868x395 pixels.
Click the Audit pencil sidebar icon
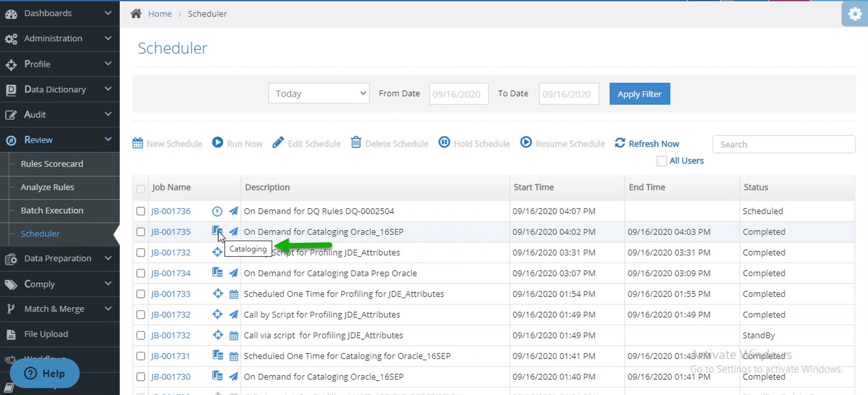[11, 115]
